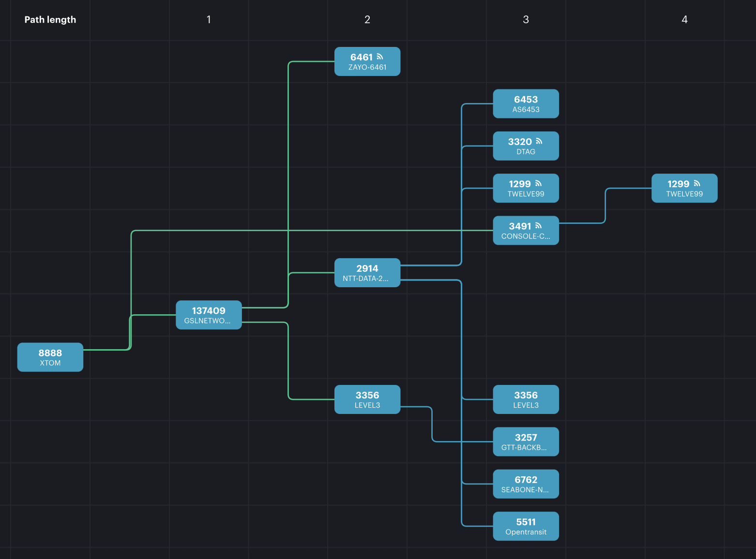
Task: Select 3356 LEVEL3 node in path length 2
Action: (x=367, y=399)
